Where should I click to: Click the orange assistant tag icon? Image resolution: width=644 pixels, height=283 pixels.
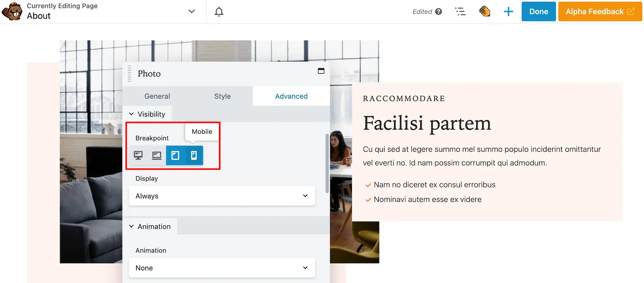pyautogui.click(x=485, y=12)
